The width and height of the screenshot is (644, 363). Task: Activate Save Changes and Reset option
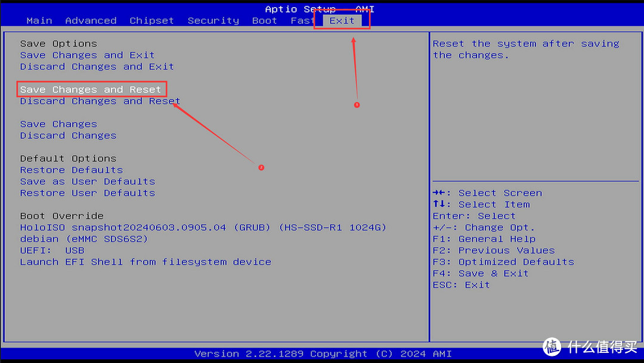91,89
